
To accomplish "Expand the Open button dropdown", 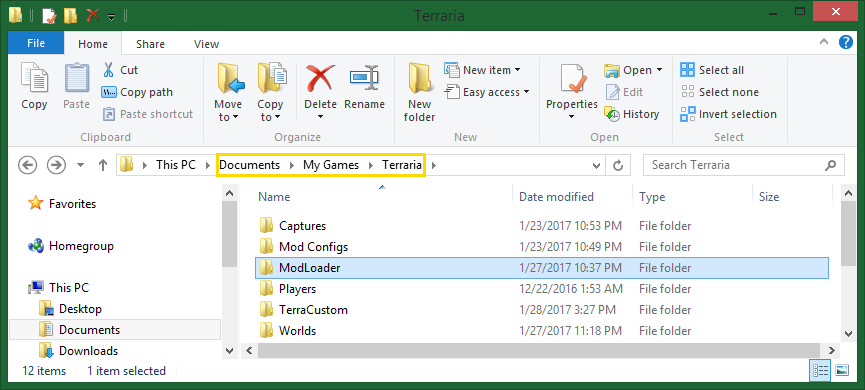I will (659, 70).
